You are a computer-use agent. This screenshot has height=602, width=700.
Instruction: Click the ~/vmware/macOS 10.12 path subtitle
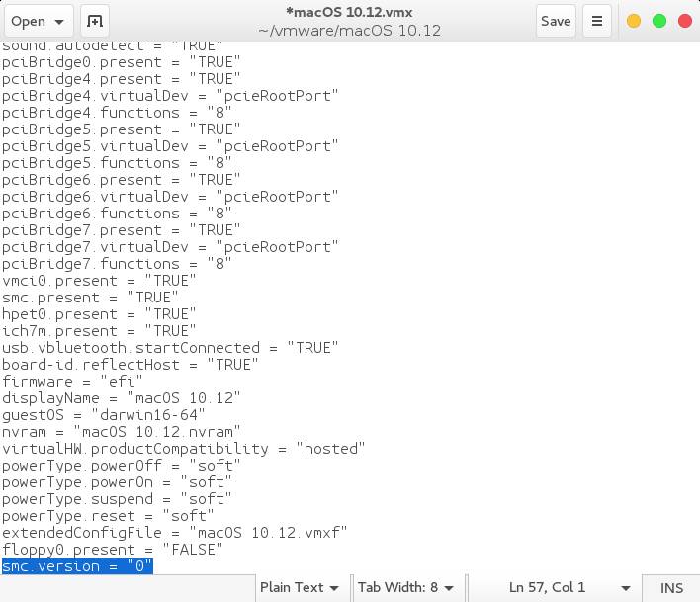coord(349,31)
